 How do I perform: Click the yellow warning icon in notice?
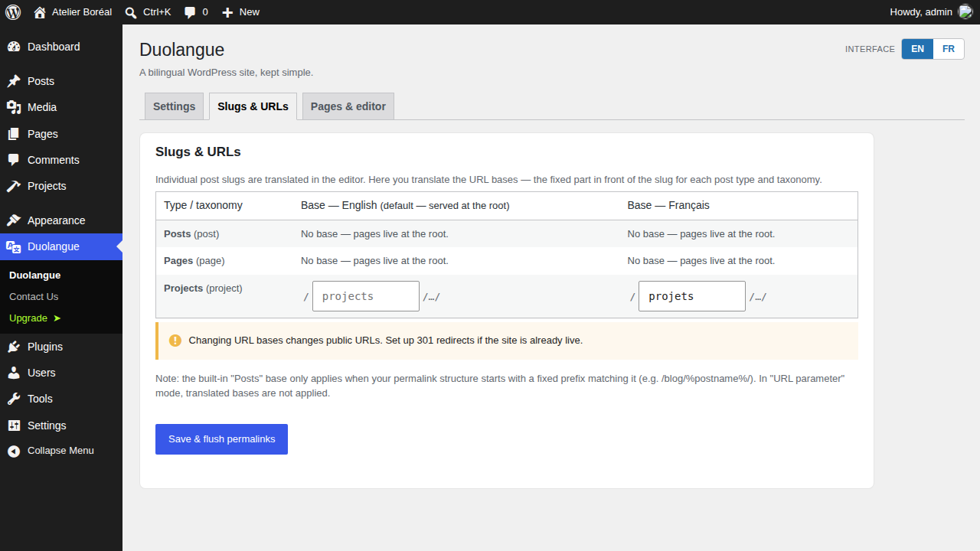[175, 341]
